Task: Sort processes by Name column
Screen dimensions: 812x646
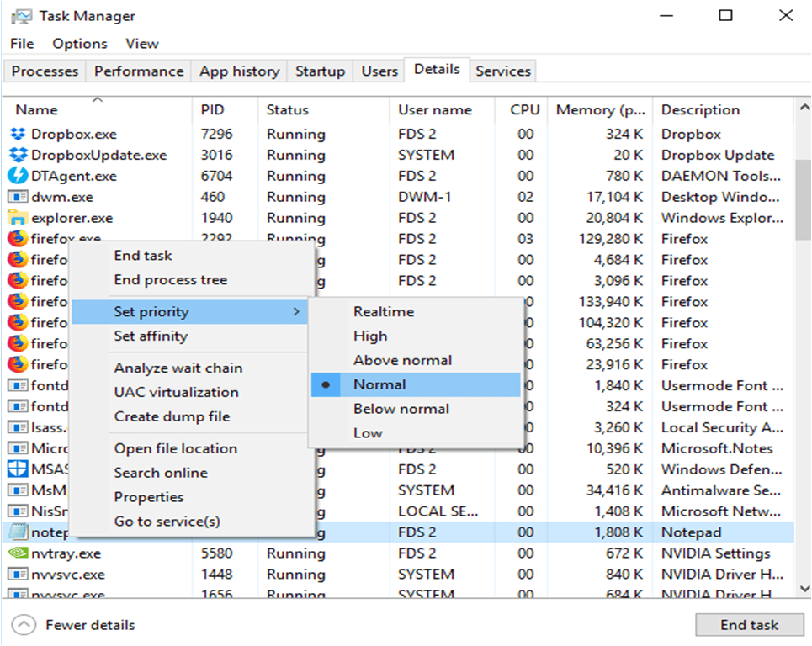Action: (98, 109)
